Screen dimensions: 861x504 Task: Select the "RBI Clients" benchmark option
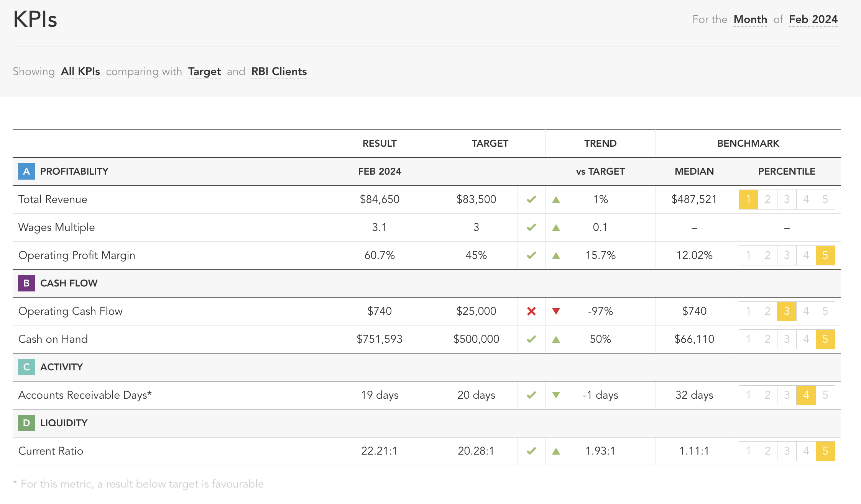coord(279,71)
